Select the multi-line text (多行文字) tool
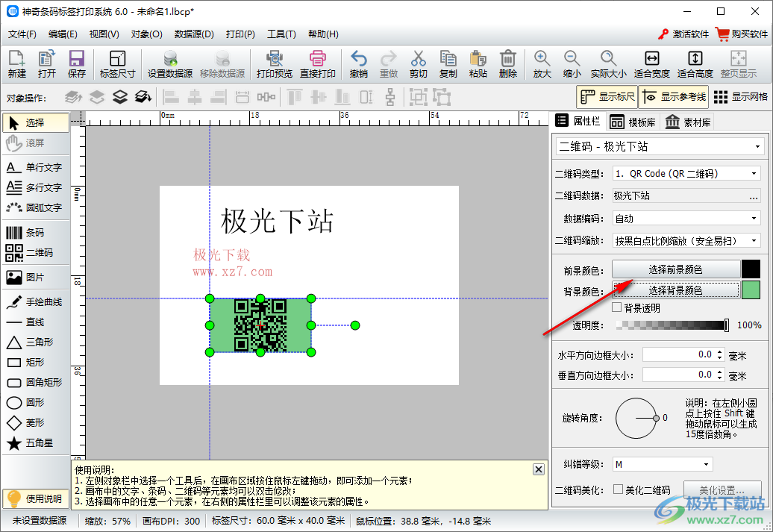This screenshot has width=773, height=532. click(36, 187)
